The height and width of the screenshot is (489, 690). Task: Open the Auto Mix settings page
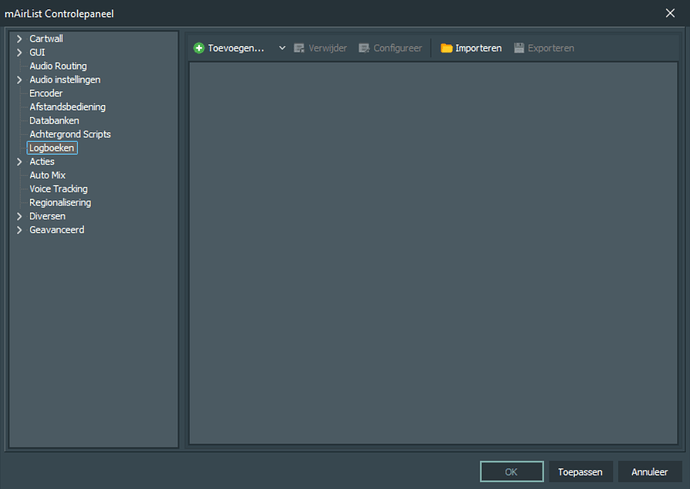tap(47, 175)
